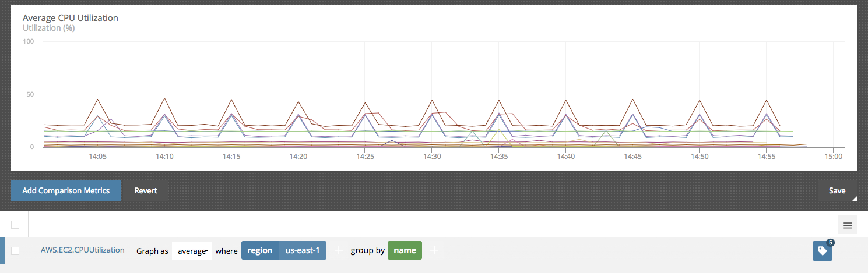Screen dimensions: 868x273
Task: Edit the 'us-east-1' filter value
Action: pos(302,250)
